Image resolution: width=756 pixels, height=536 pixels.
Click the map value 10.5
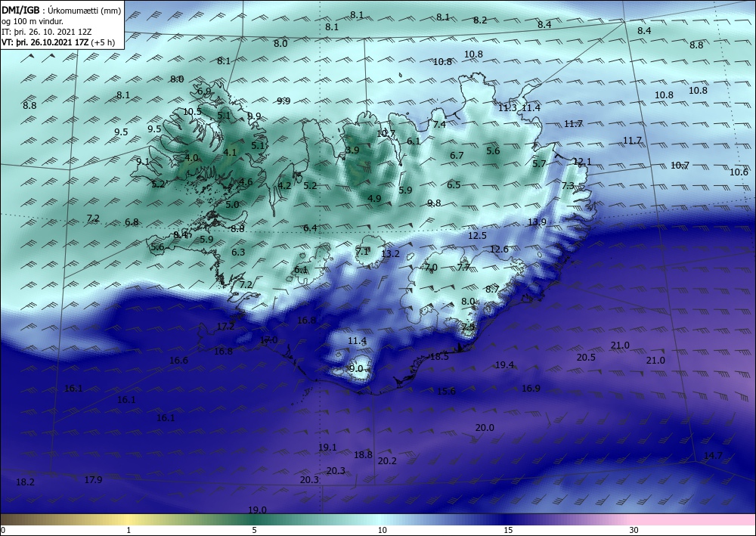pos(192,112)
